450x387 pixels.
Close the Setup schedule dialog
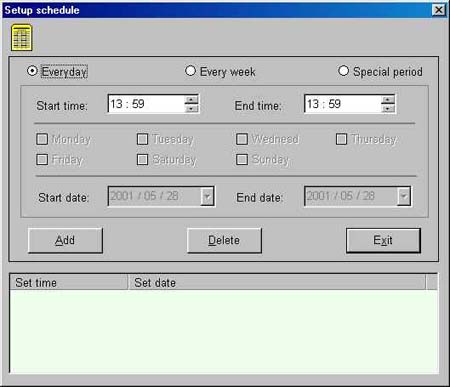[439, 10]
